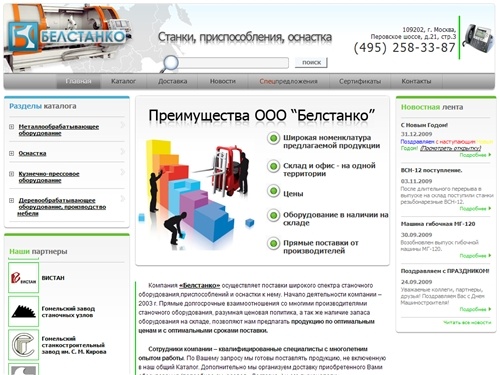This screenshot has height=375, width=500.
Task: Click the ВИСТАН partner name
Action: (x=53, y=278)
